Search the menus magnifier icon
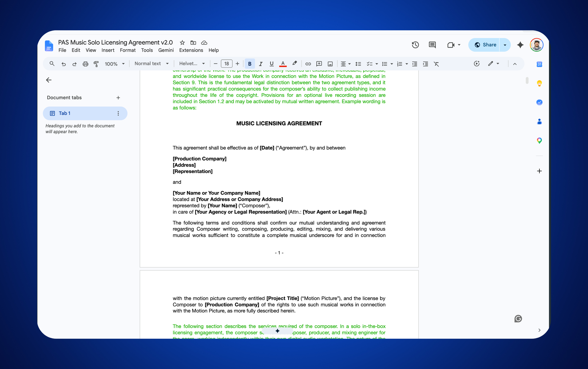The width and height of the screenshot is (588, 369). pos(52,64)
